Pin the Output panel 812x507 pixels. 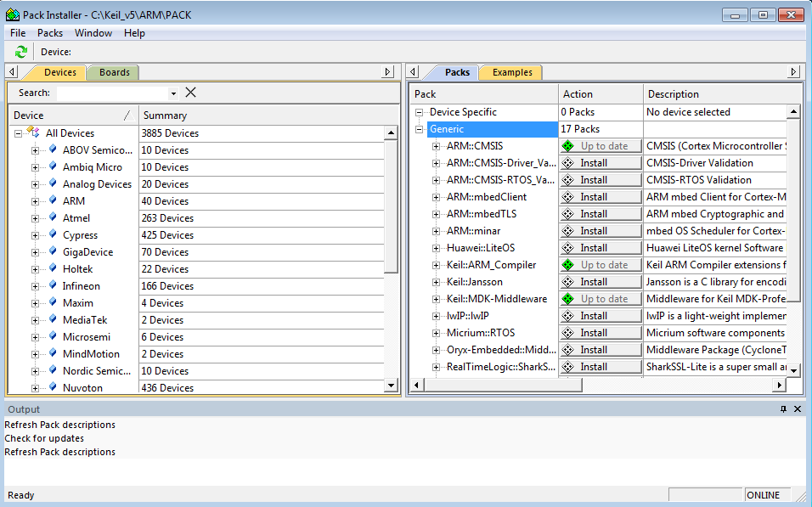click(x=783, y=409)
